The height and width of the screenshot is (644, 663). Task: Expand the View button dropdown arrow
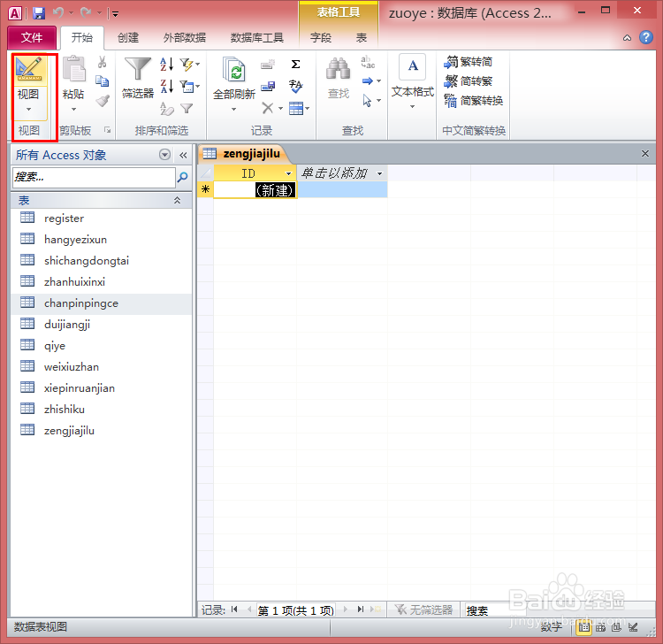click(29, 109)
